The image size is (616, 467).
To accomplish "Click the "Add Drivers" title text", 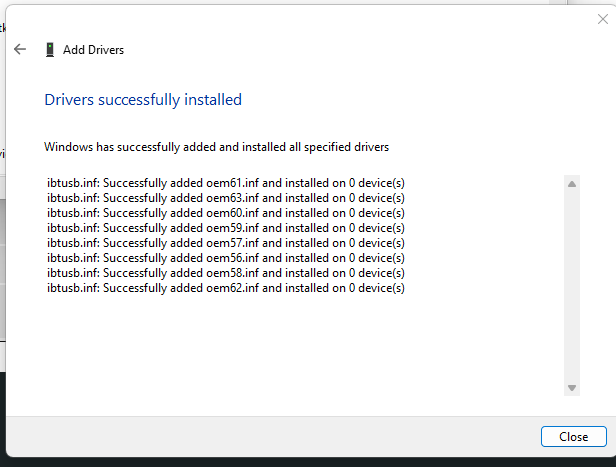I will 93,49.
